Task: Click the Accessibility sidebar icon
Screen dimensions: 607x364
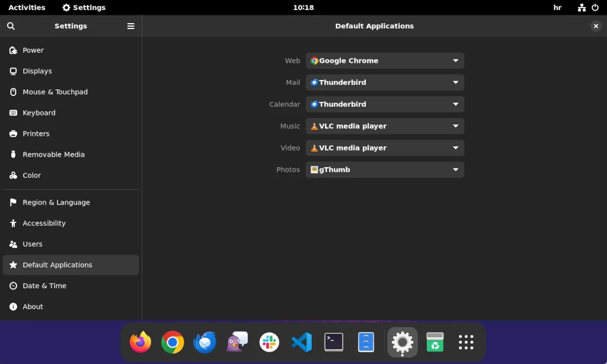Action: pyautogui.click(x=12, y=223)
